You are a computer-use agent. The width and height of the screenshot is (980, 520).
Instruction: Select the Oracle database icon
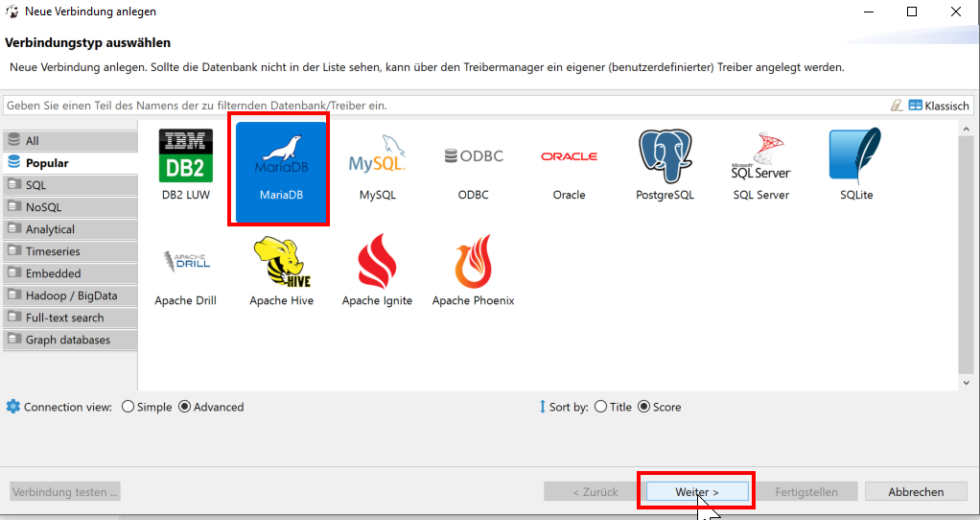click(569, 157)
